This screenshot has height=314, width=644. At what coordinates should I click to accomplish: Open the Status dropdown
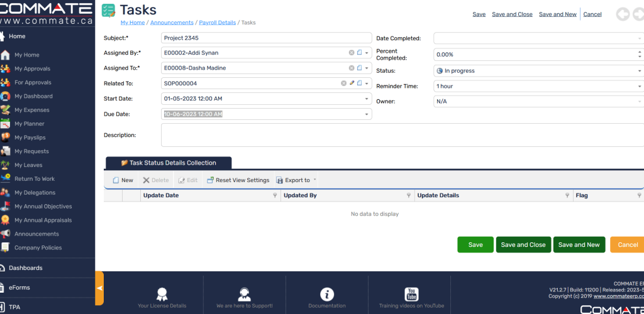tap(640, 71)
